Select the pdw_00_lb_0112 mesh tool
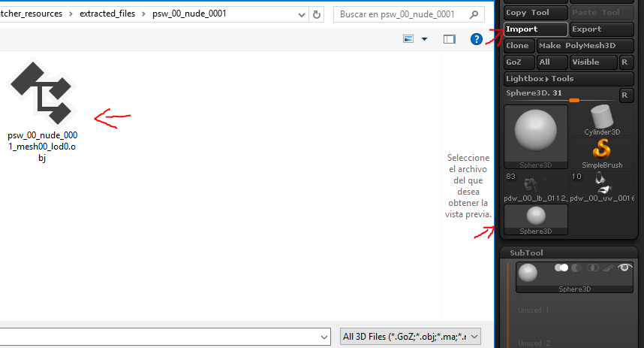 (534, 185)
